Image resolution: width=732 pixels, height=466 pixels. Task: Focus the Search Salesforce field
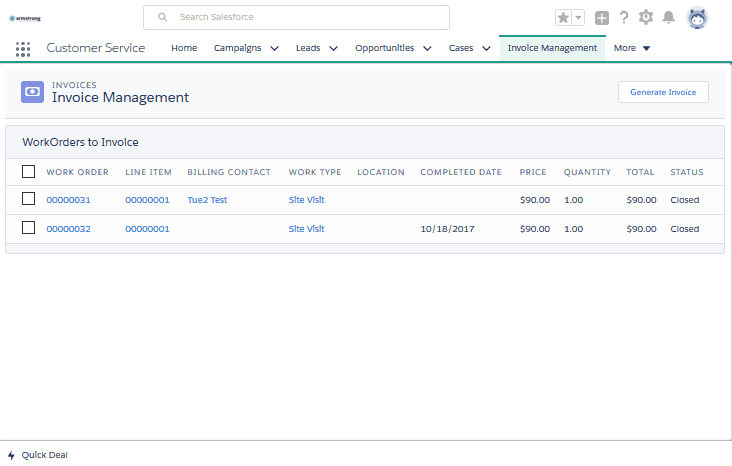point(296,17)
